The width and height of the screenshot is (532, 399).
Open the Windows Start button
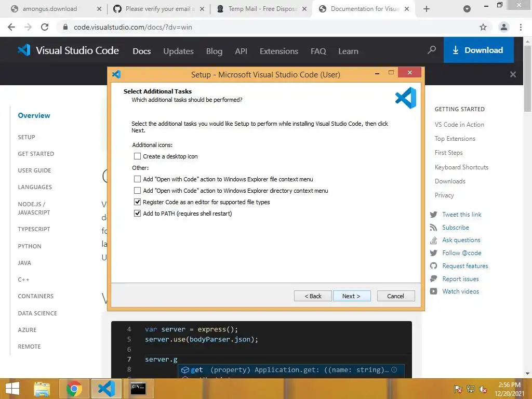point(12,389)
